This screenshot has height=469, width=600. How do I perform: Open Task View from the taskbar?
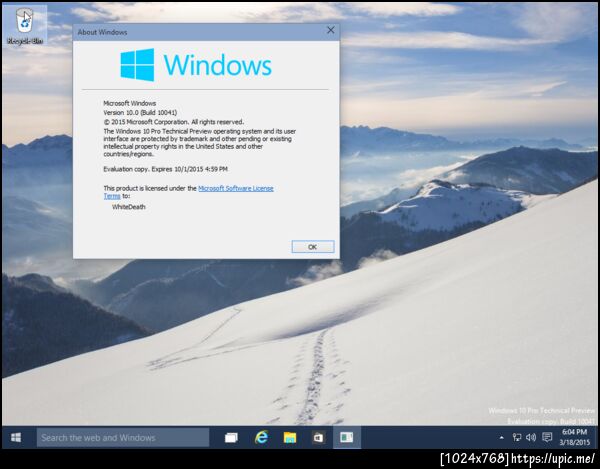pyautogui.click(x=231, y=437)
